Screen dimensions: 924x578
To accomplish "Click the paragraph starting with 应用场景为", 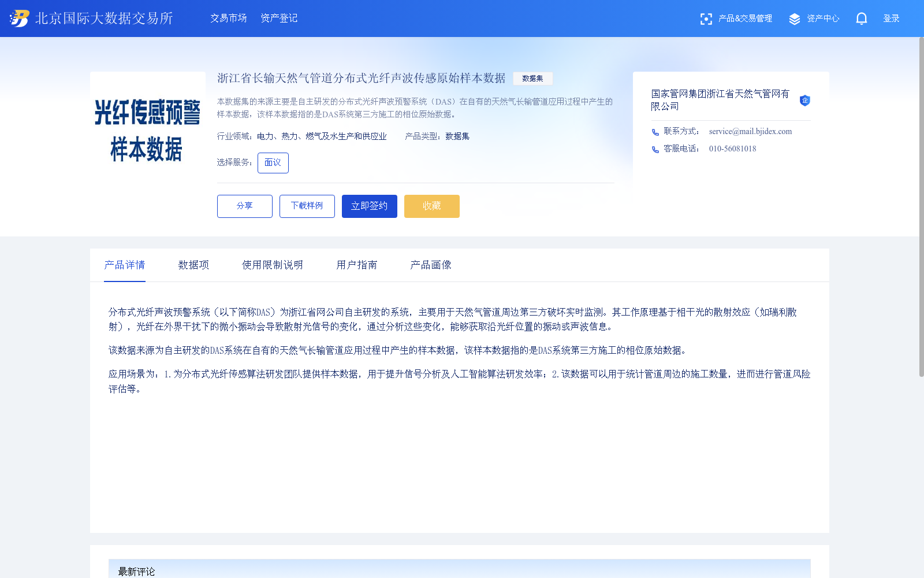I will [x=459, y=381].
